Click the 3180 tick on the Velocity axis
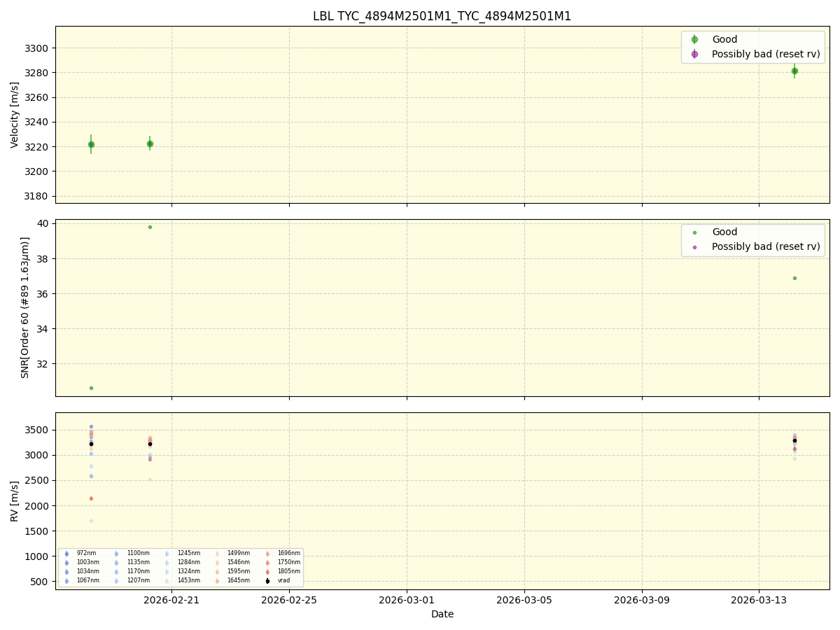 38,196
